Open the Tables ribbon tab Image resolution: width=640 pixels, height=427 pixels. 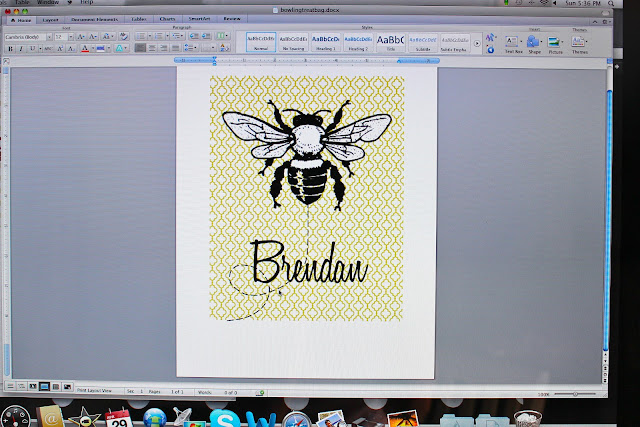click(139, 19)
